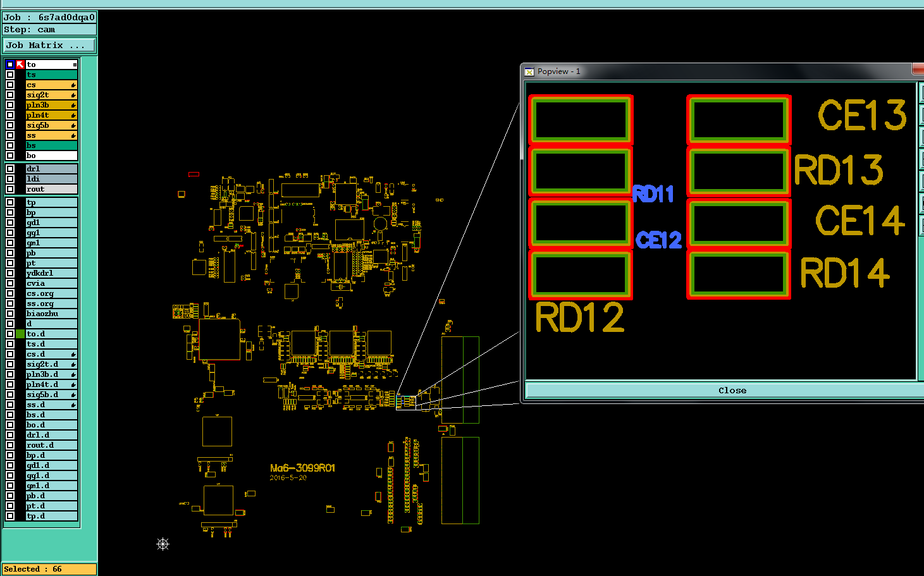Select the layer named d

[51, 324]
